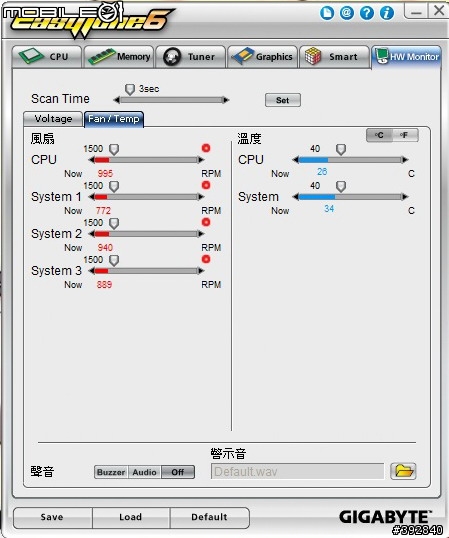This screenshot has height=538, width=449.
Task: Click CPU fan speed value 995
Action: [x=105, y=174]
